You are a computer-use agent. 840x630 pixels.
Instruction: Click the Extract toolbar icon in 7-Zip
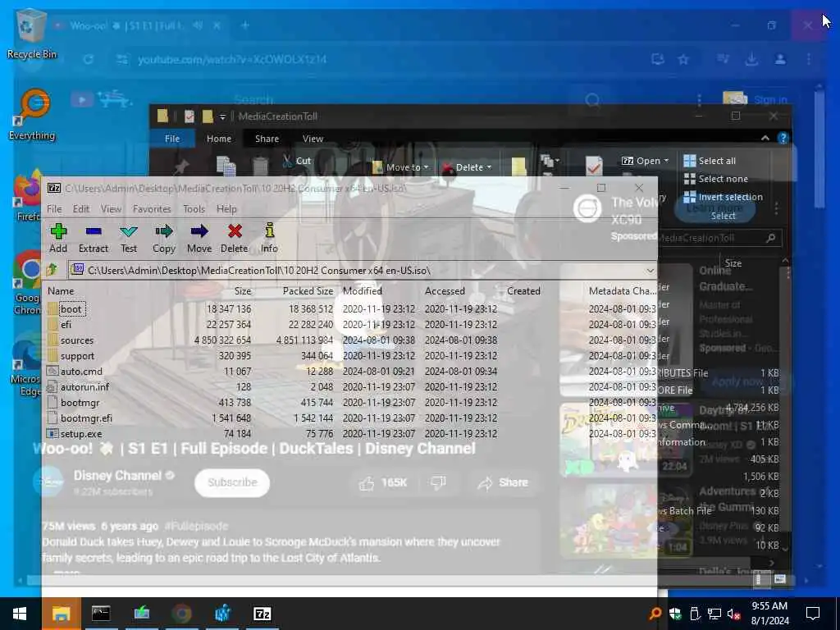[94, 239]
